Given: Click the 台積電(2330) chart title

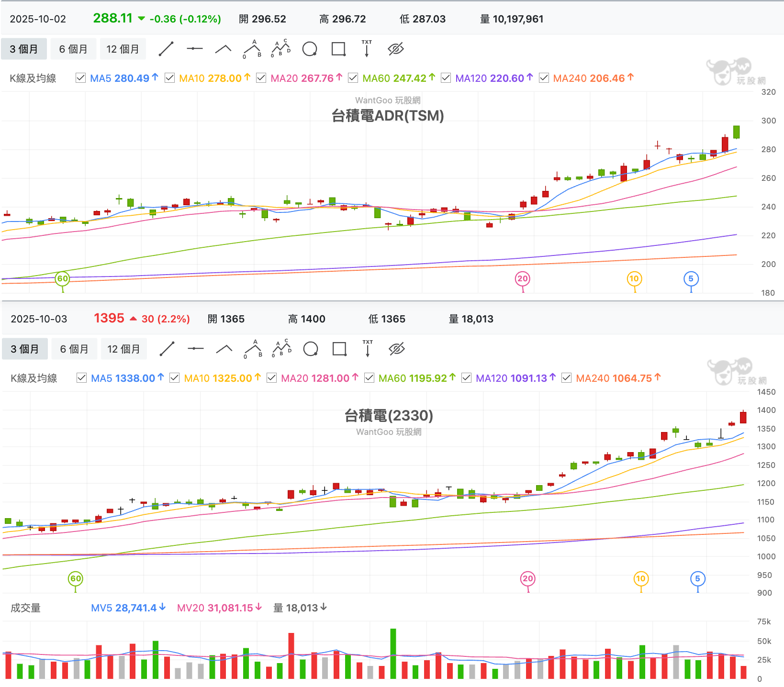Looking at the screenshot, I should (x=389, y=415).
